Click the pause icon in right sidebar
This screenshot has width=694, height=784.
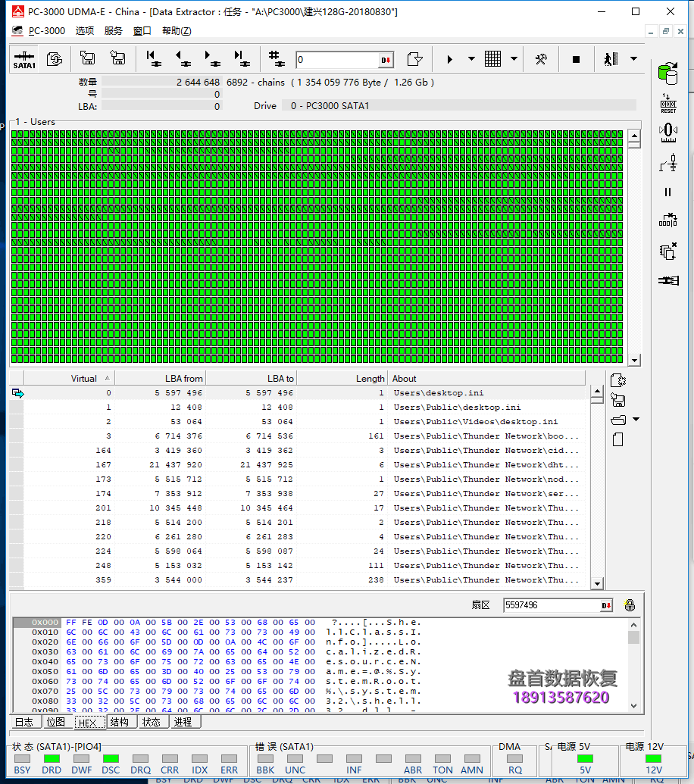point(667,192)
